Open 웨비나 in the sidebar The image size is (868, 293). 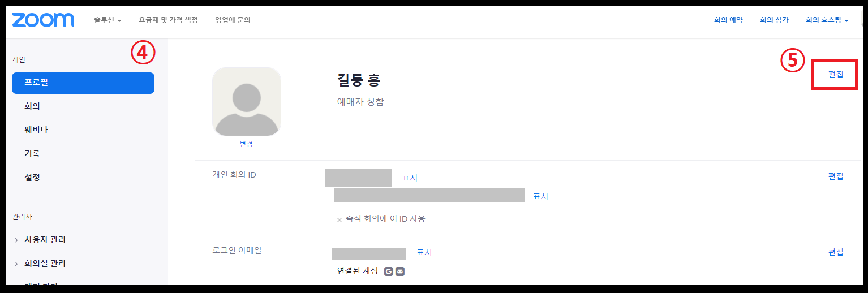click(36, 130)
